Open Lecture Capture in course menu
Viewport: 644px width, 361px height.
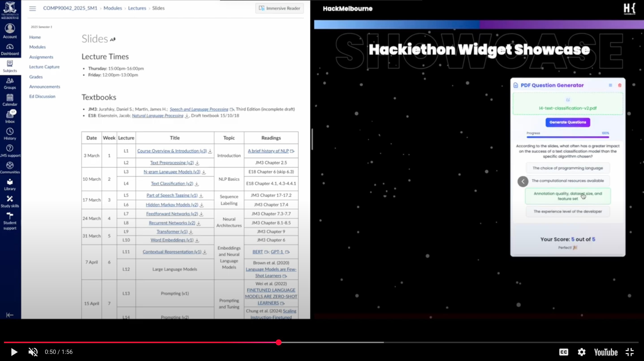tap(44, 67)
